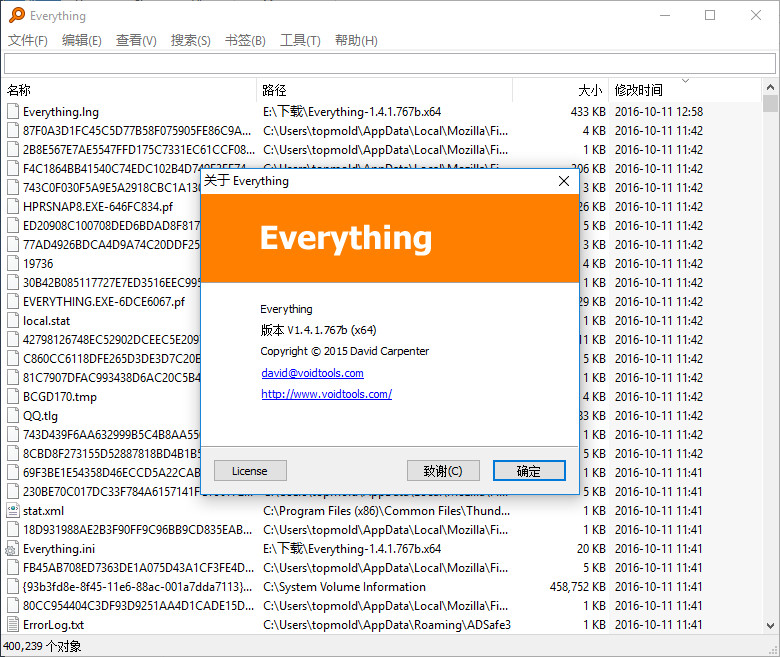Image resolution: width=780 pixels, height=657 pixels.
Task: Open the 书签(B) menu
Action: 245,40
